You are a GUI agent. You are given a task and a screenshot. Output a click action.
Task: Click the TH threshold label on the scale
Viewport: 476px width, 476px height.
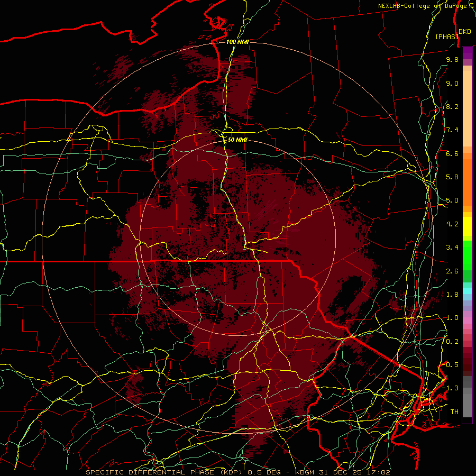454,411
